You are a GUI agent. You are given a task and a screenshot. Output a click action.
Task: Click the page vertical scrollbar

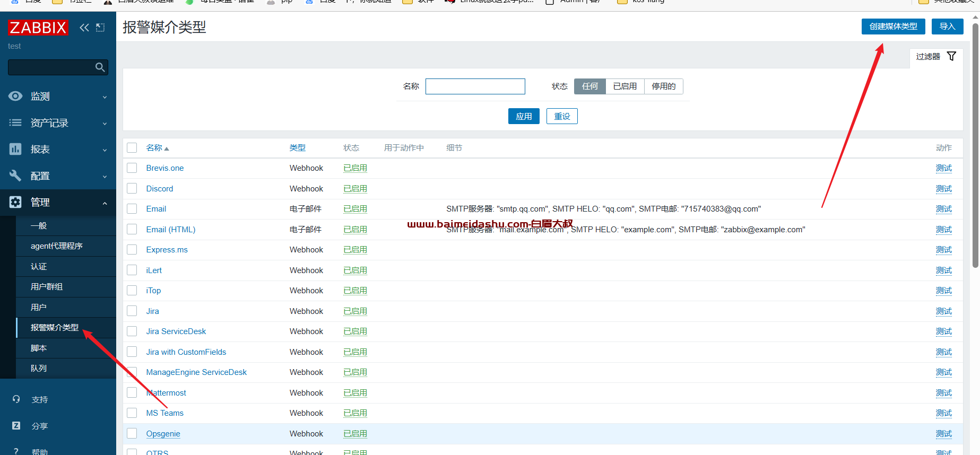tap(975, 145)
